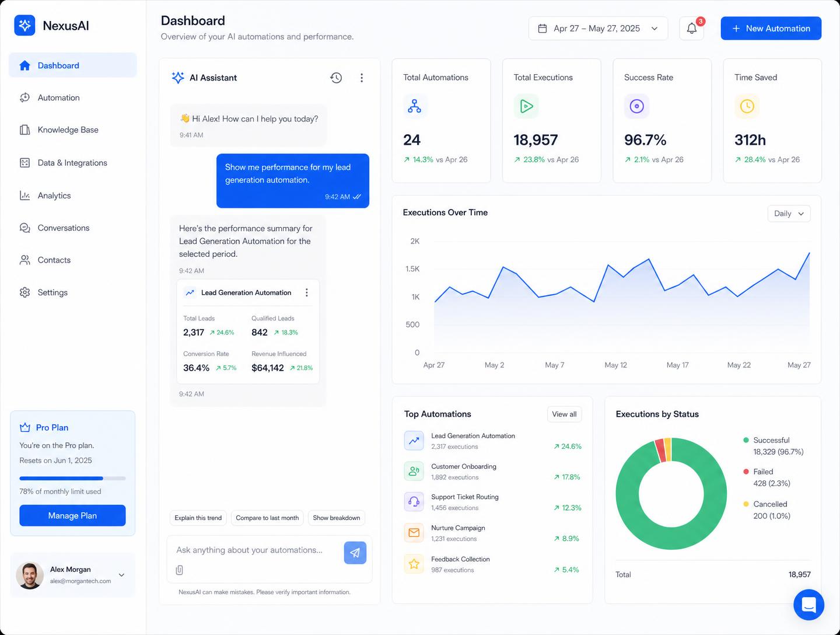Viewport: 840px width, 635px height.
Task: Click the red Failed legend dot
Action: 746,472
